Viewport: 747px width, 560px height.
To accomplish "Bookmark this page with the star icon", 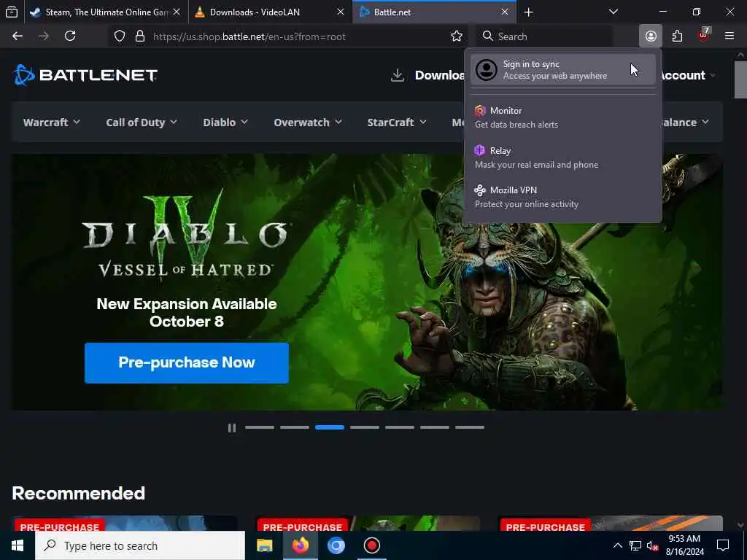I will tap(457, 36).
